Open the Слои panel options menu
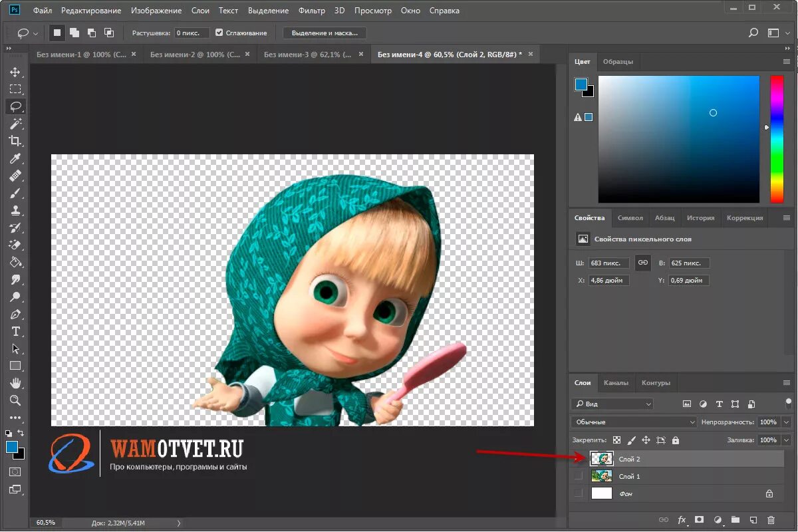798x532 pixels. [x=787, y=383]
